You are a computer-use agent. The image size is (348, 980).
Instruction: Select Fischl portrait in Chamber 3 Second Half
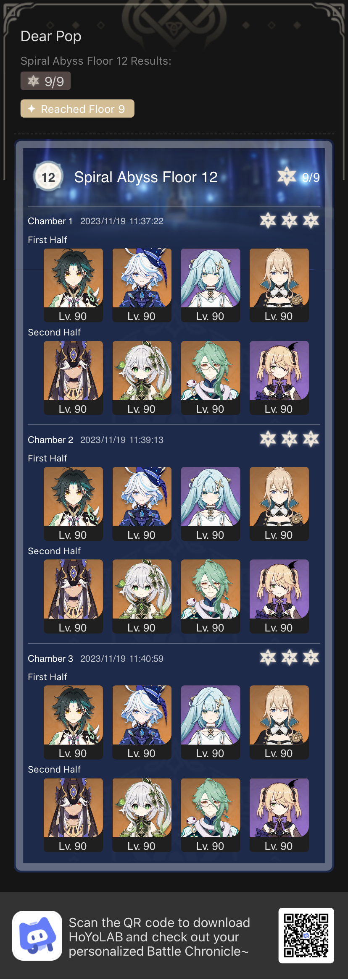279,815
